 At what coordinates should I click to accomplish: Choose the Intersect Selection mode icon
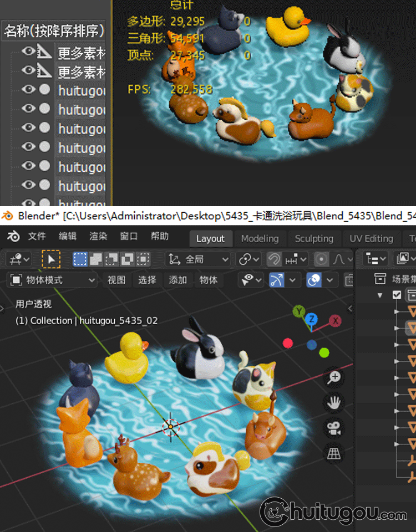(x=143, y=259)
